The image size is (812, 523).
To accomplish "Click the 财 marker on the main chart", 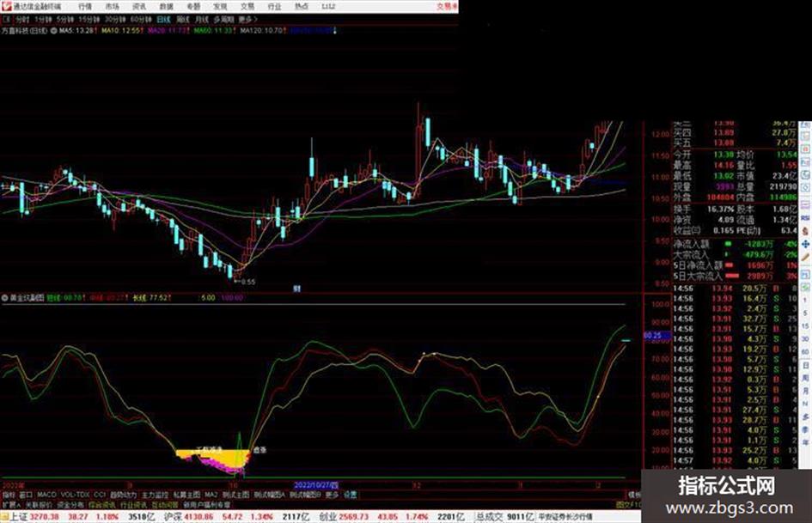I will (296, 289).
